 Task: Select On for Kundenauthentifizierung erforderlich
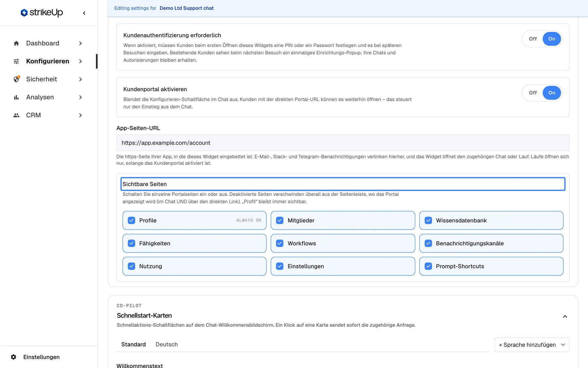point(552,39)
